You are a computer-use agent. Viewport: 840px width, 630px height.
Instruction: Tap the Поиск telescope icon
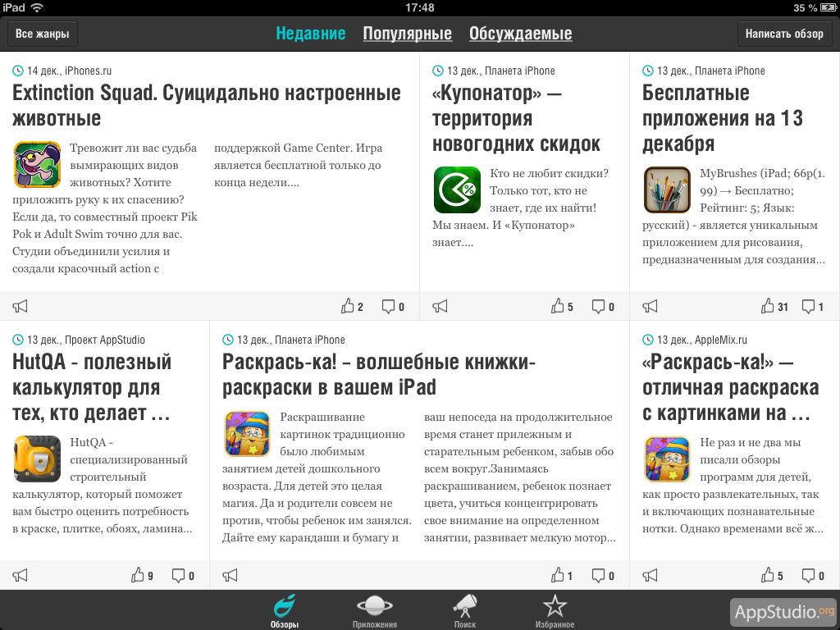(465, 611)
